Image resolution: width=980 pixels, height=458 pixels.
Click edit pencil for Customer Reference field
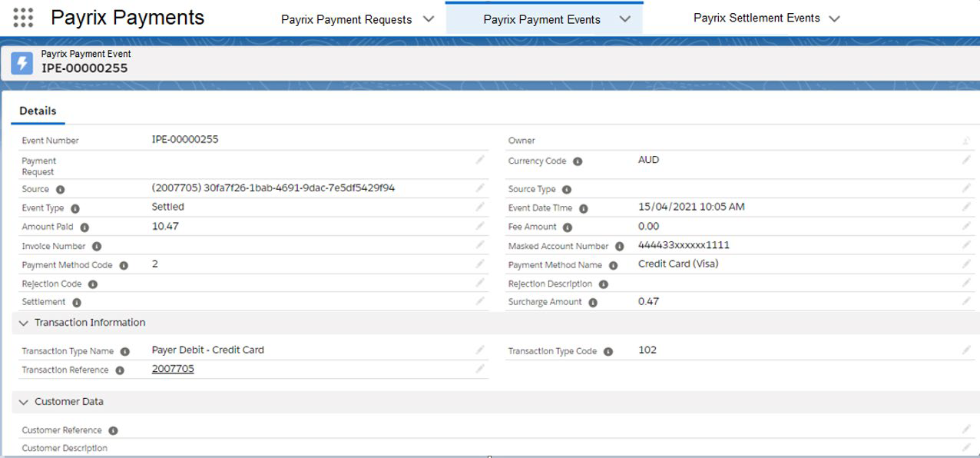(x=966, y=430)
